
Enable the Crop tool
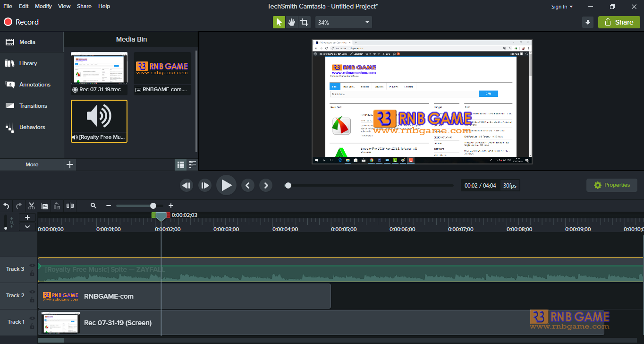click(305, 22)
